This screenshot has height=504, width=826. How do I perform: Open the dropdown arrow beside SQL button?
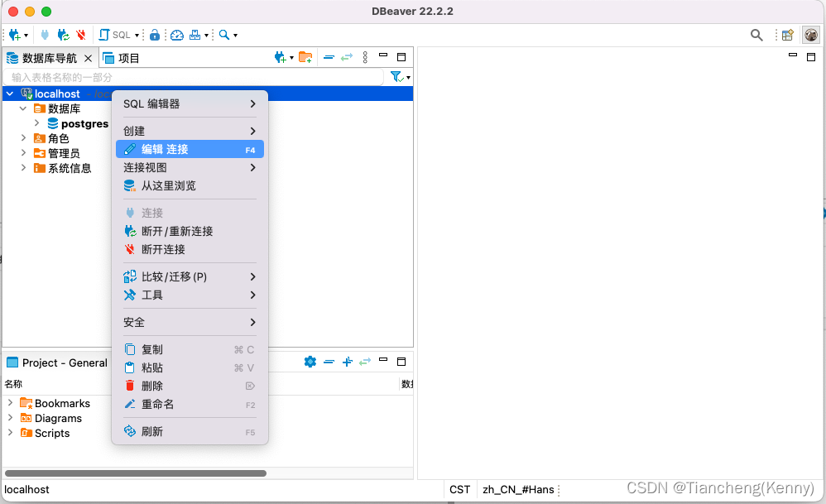tap(137, 36)
